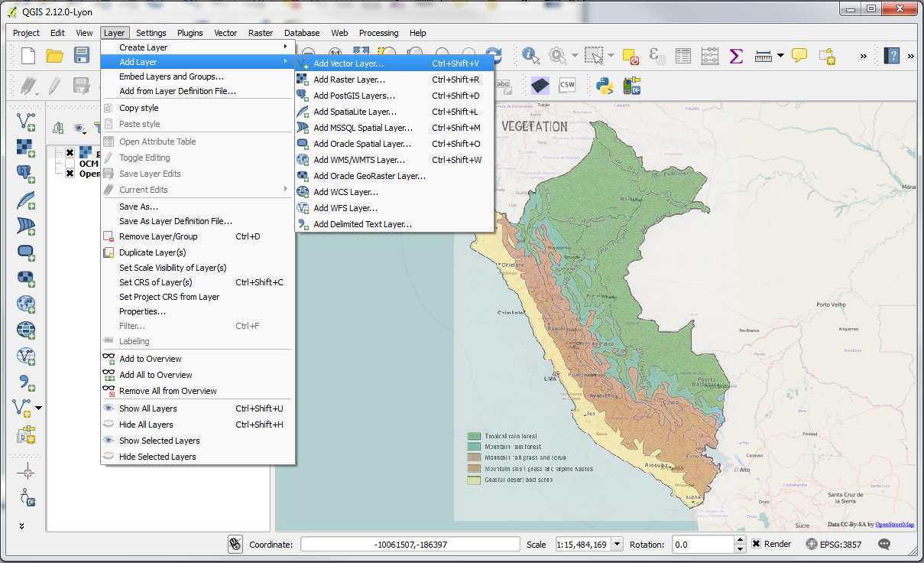Image resolution: width=924 pixels, height=563 pixels.
Task: Open the text annotation tool
Action: pos(799,55)
